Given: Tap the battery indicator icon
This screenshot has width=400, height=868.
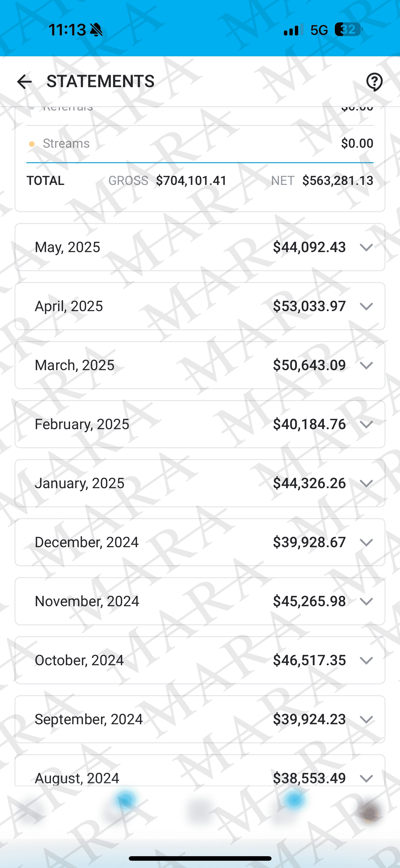Looking at the screenshot, I should click(x=348, y=30).
